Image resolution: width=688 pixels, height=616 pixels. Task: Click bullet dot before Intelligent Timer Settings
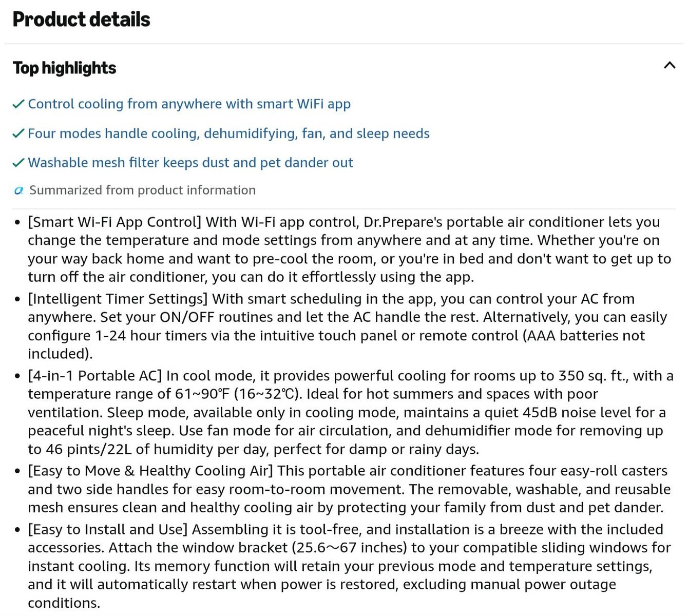[x=17, y=300]
